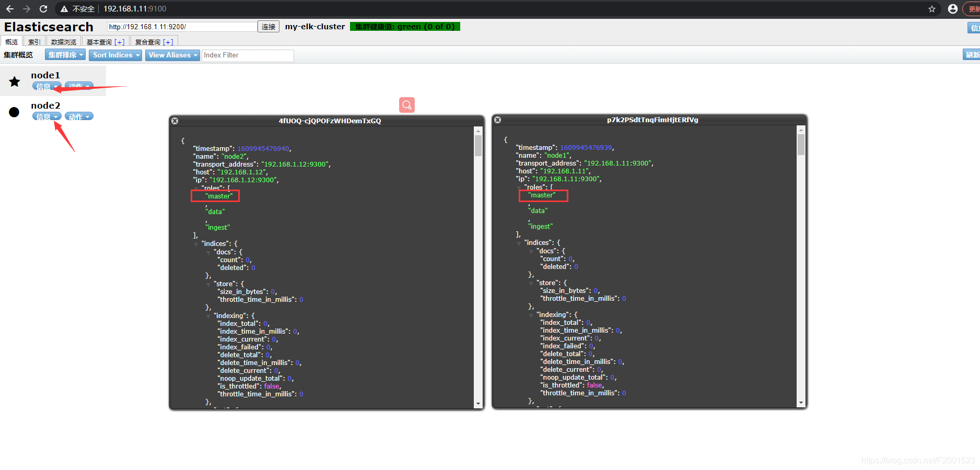Switch to the 索引 tab

34,42
